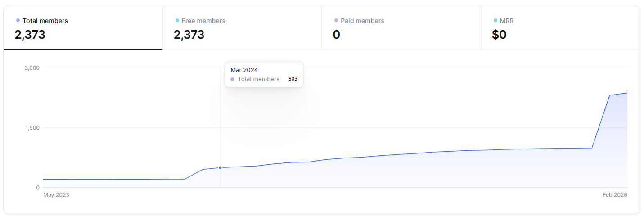Click the 2,373 value under Total members
The height and width of the screenshot is (221, 644).
pos(30,35)
